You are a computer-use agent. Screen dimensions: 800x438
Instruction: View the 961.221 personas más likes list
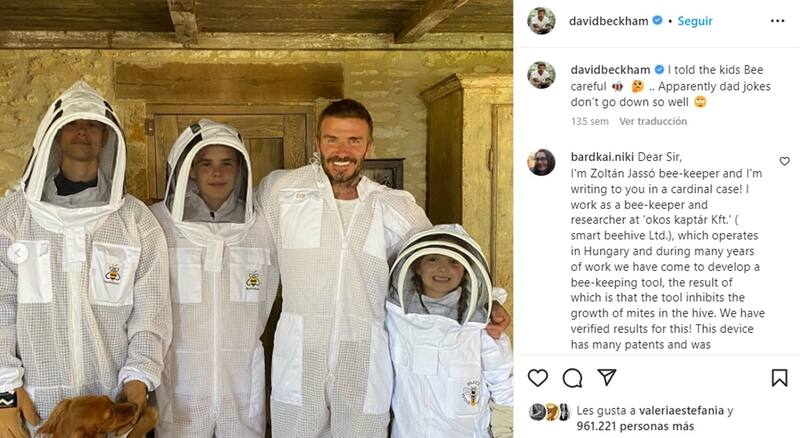pyautogui.click(x=635, y=426)
